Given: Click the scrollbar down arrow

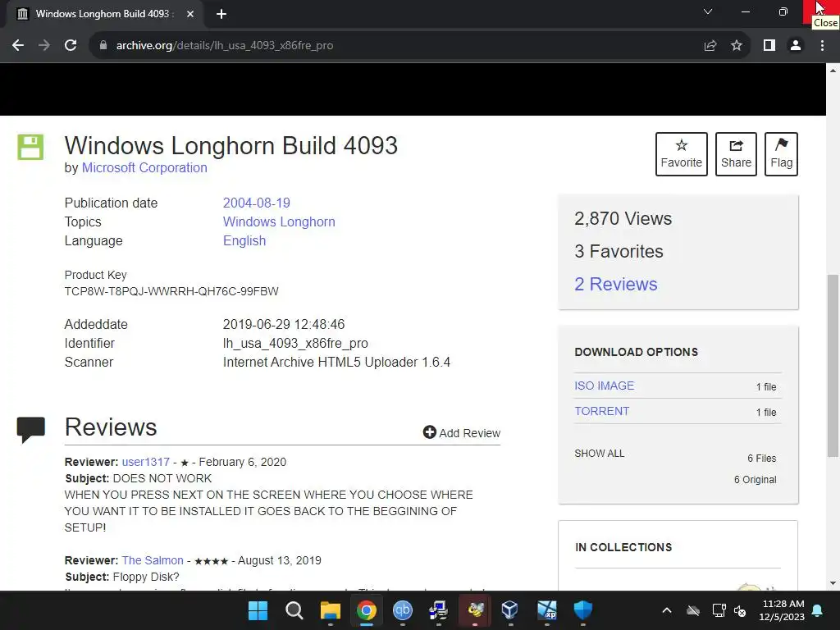Looking at the screenshot, I should point(833,583).
